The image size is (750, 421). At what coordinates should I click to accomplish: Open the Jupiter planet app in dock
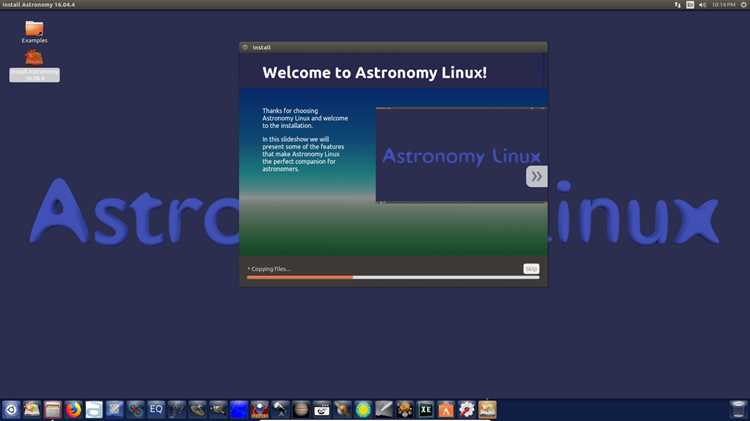(x=301, y=410)
